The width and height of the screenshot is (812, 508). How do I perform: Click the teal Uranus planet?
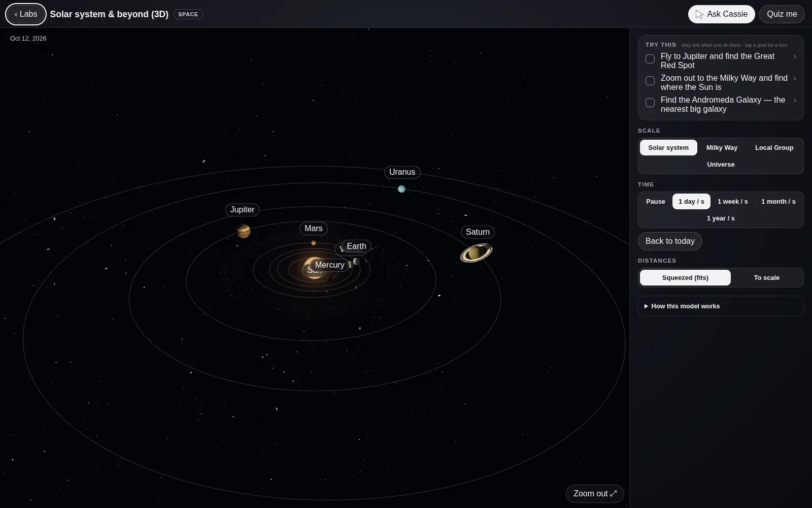pos(401,189)
